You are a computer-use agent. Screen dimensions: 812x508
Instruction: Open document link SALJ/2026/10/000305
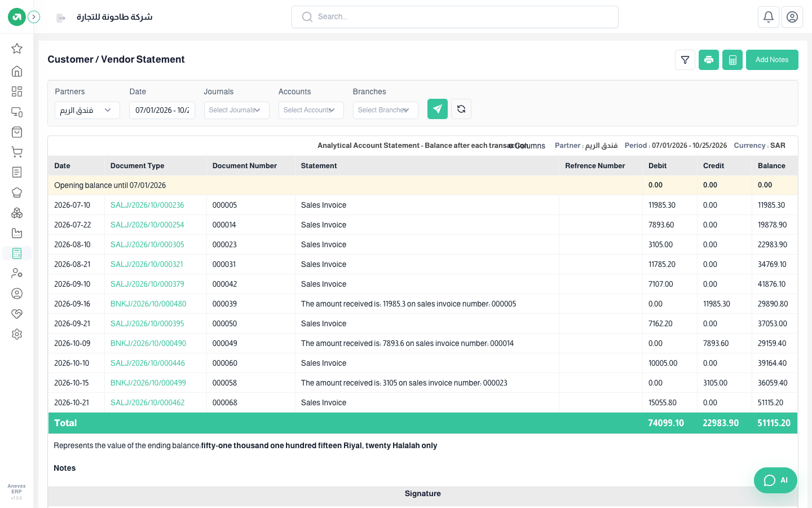tap(147, 244)
